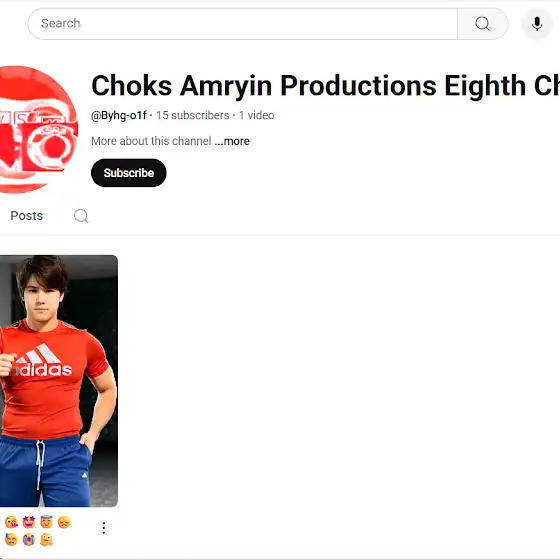The width and height of the screenshot is (560, 560).
Task: Click the halo angel emoji in video title
Action: (x=46, y=522)
